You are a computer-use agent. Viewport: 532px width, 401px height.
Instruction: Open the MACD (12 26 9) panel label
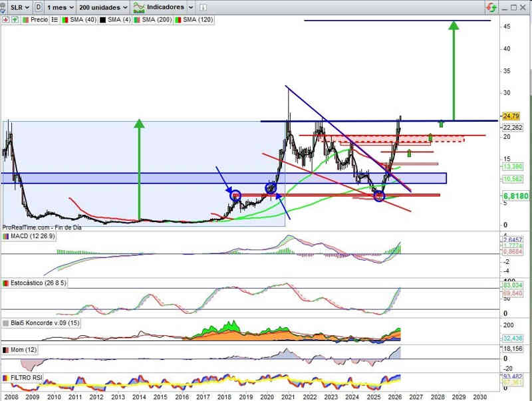point(33,236)
